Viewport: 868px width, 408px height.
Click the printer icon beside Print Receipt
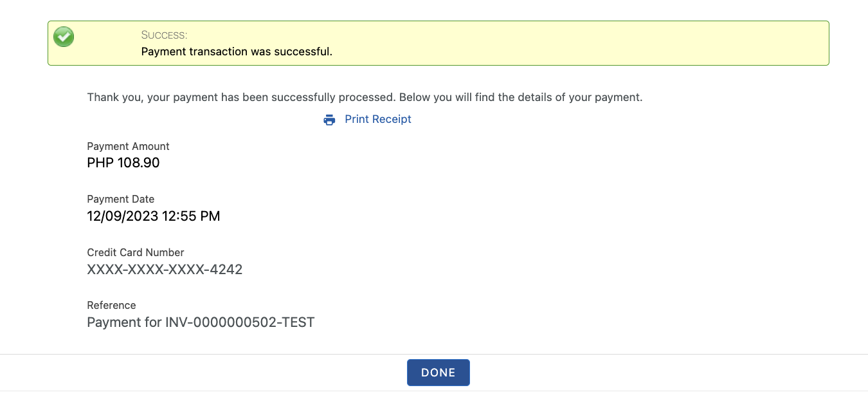tap(329, 120)
